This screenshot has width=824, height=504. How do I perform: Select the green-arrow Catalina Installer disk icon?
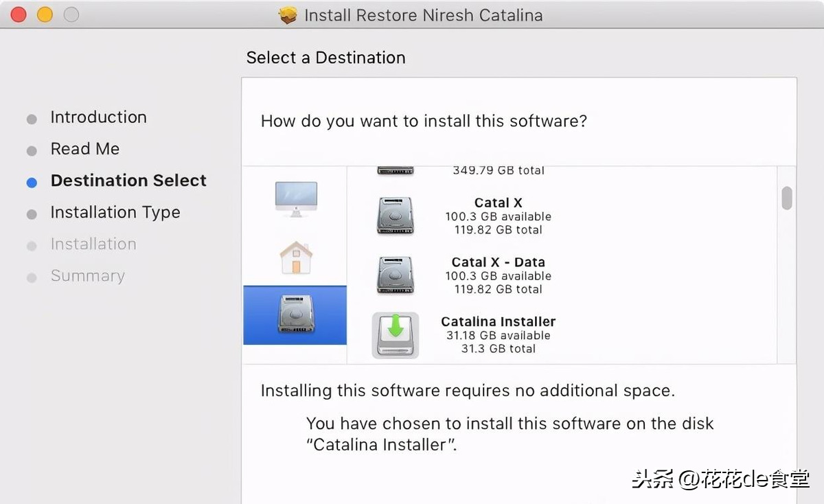395,335
